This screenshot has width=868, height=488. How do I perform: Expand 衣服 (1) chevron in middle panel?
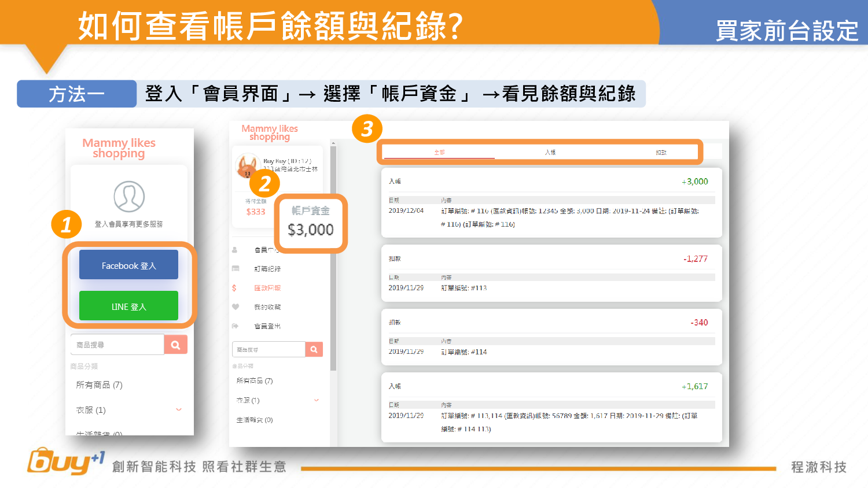pos(317,400)
